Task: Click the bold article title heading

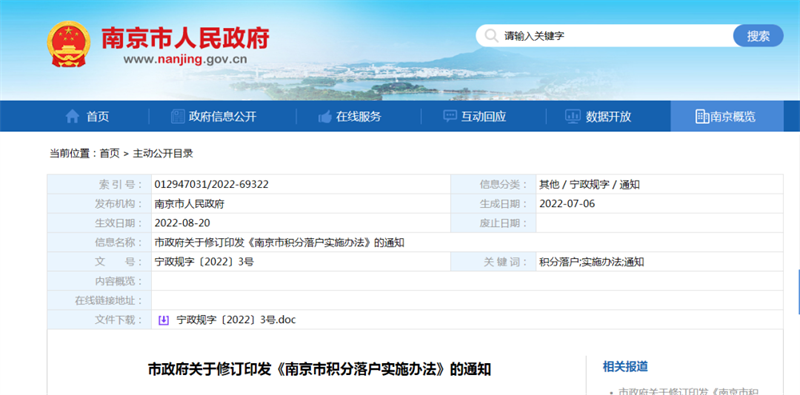Action: pos(319,369)
